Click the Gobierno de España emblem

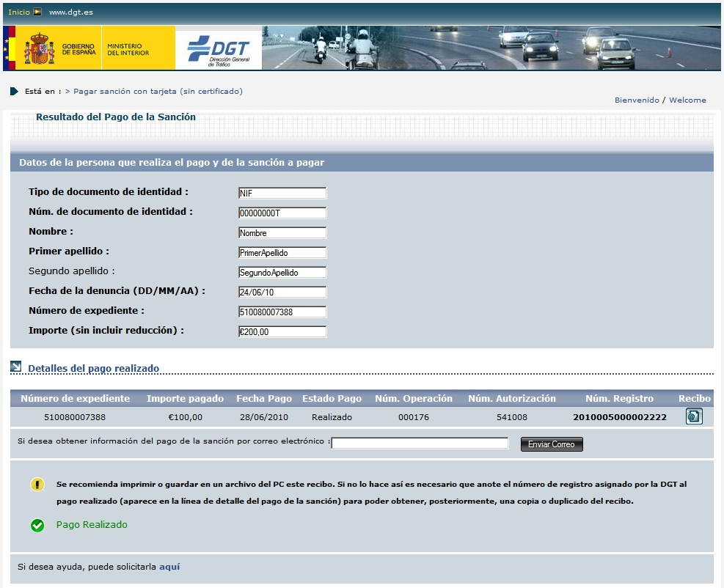click(40, 49)
